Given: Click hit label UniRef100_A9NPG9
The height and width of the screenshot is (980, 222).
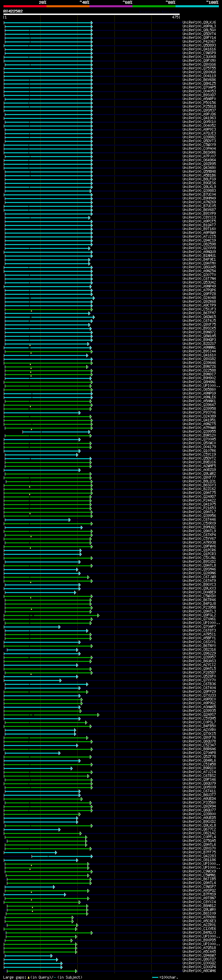Looking at the screenshot, I should pyautogui.click(x=199, y=394).
